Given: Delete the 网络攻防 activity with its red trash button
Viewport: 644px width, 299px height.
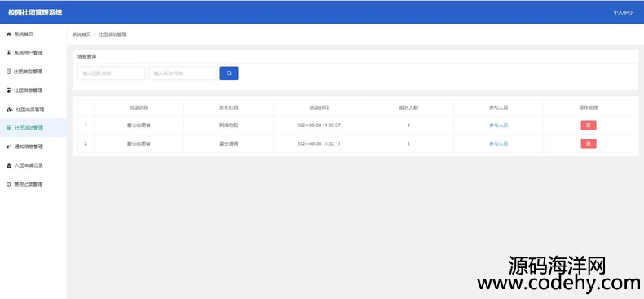Looking at the screenshot, I should [588, 125].
